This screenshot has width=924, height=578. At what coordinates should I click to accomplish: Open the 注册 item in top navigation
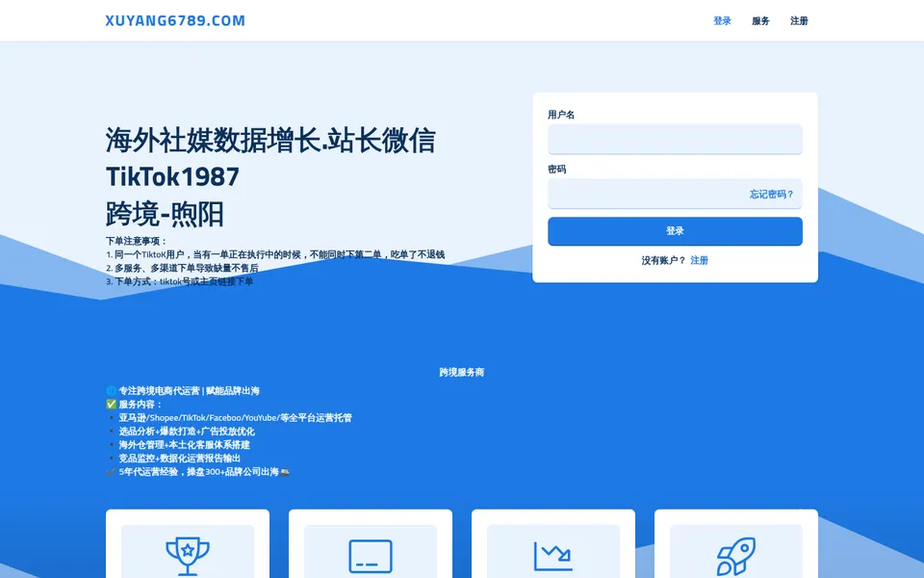pos(799,20)
